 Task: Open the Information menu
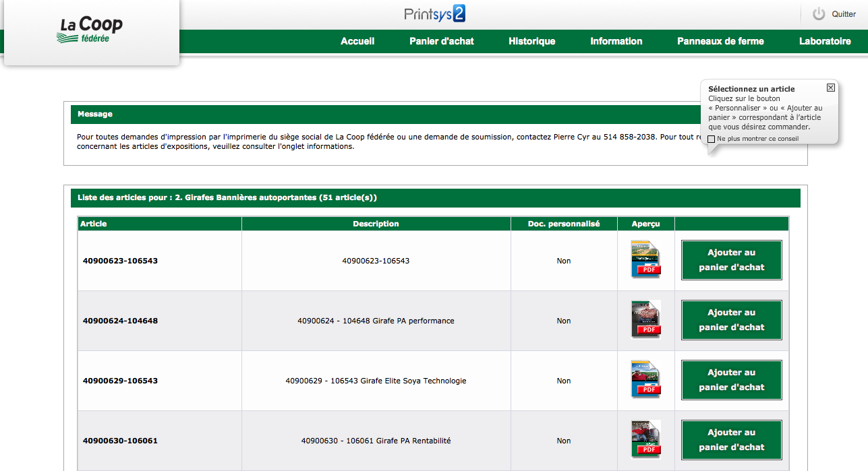click(x=616, y=41)
